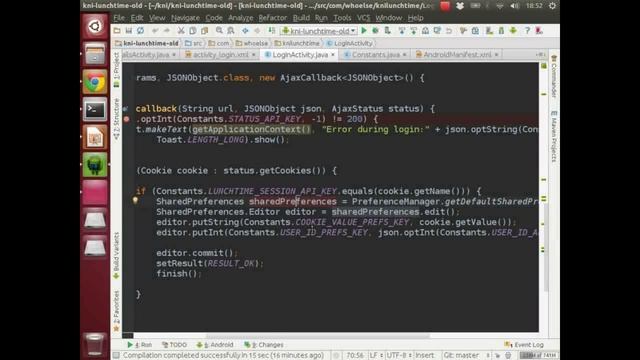Image resolution: width=640 pixels, height=360 pixels.
Task: Click the light bulb intention icon in gutter
Action: pos(135,200)
